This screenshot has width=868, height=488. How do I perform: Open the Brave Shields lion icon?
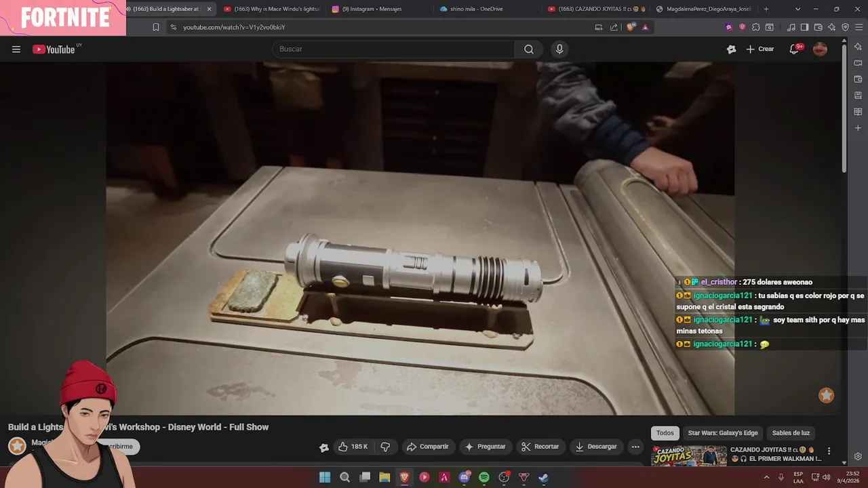click(x=631, y=27)
